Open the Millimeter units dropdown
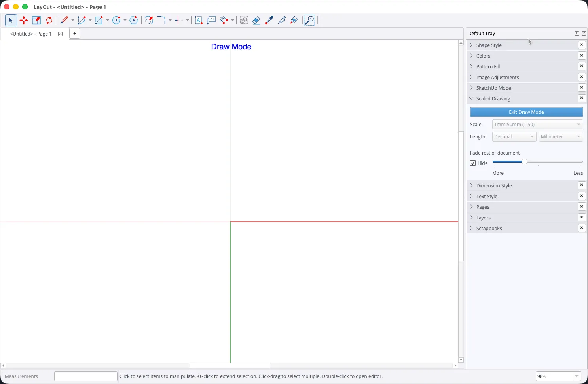The image size is (588, 384). click(x=561, y=137)
